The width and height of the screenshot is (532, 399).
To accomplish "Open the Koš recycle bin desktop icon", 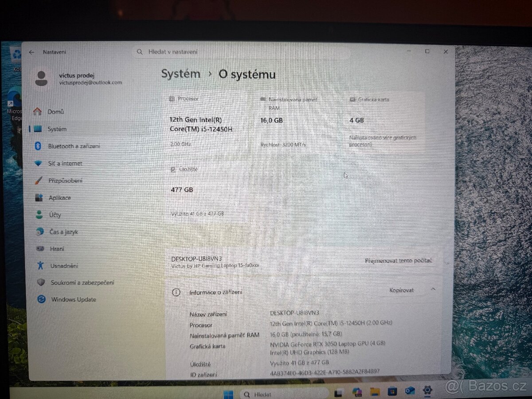I will 16,59.
